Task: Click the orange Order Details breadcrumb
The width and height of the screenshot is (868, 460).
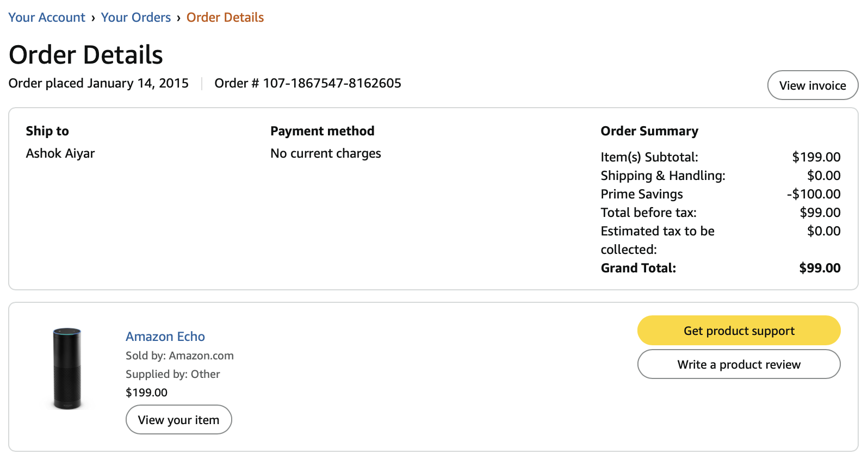Action: click(225, 17)
